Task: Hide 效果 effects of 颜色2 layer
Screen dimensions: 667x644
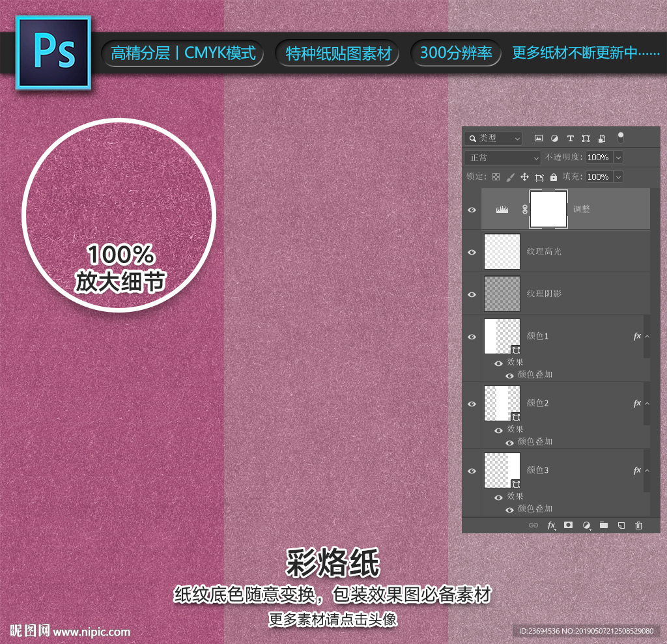Action: pos(498,430)
